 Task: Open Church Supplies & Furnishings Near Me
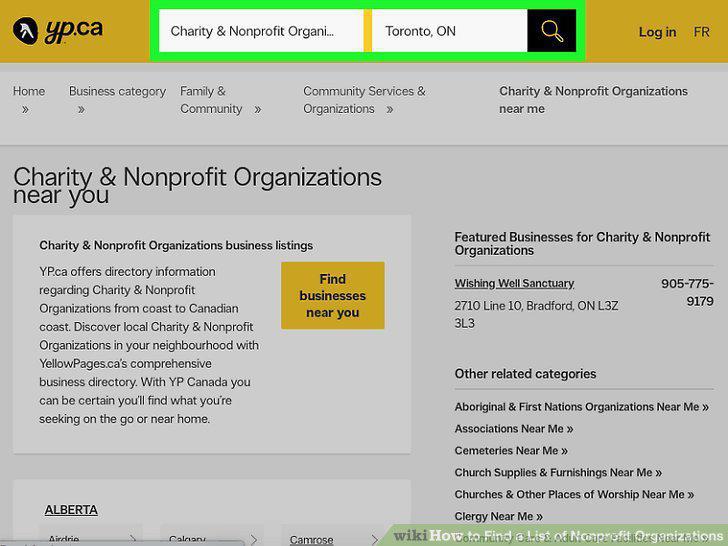558,472
